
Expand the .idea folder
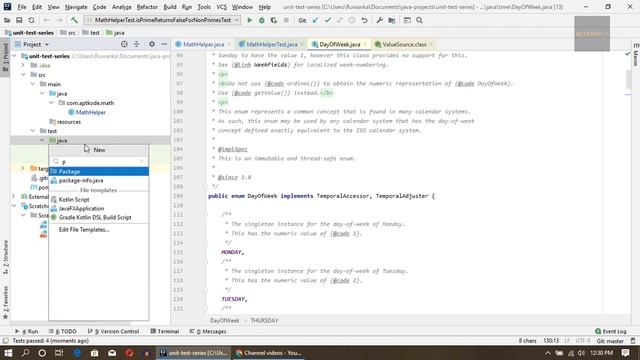tap(23, 65)
